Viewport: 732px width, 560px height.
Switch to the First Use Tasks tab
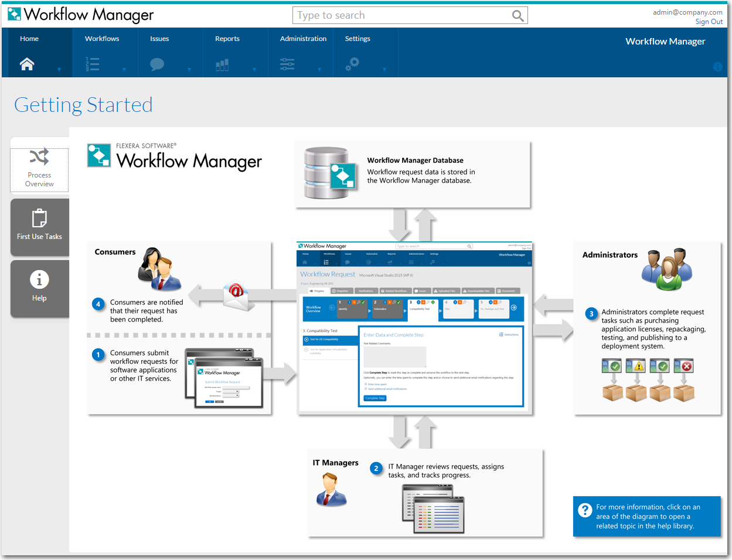[39, 227]
